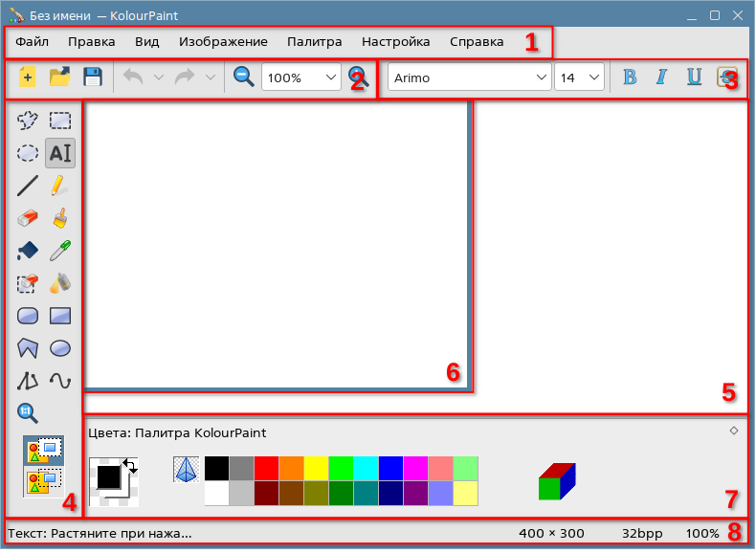
Task: Click the transparent color pyramid swatch
Action: pyautogui.click(x=186, y=470)
